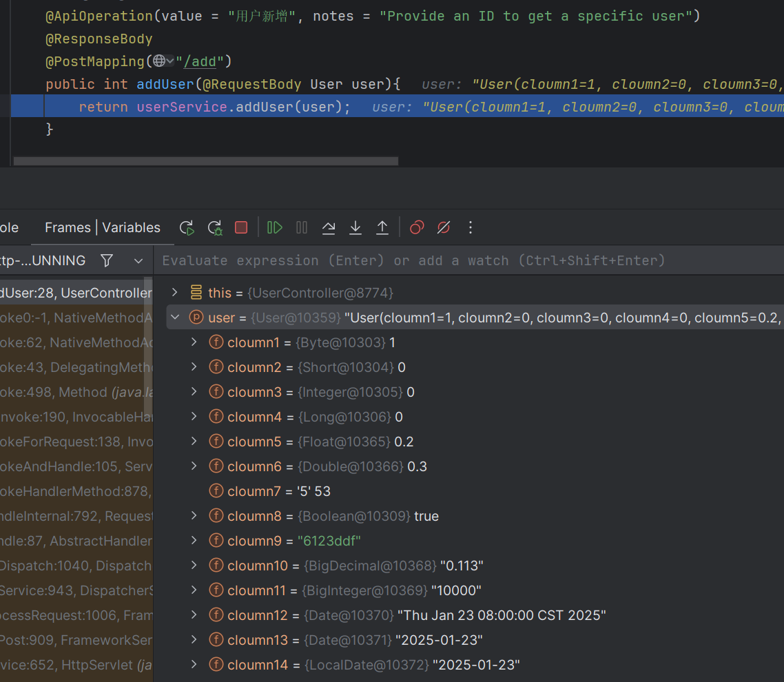
Task: Expand cloumn2 Short field
Action: [x=194, y=367]
